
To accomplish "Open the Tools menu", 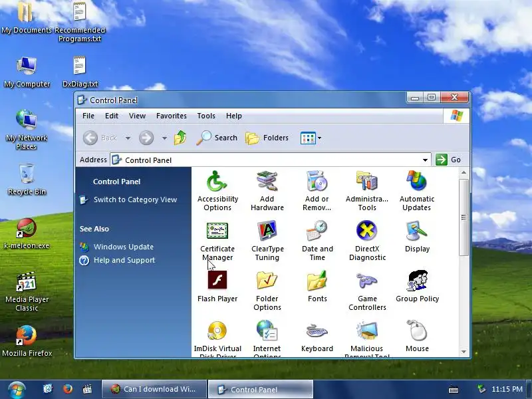I will (x=206, y=116).
